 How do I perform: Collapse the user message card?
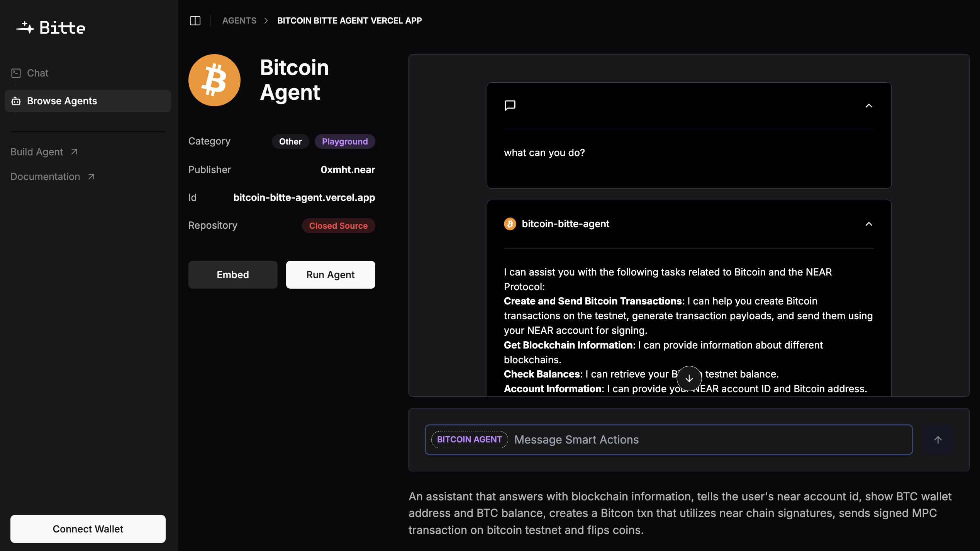click(869, 105)
